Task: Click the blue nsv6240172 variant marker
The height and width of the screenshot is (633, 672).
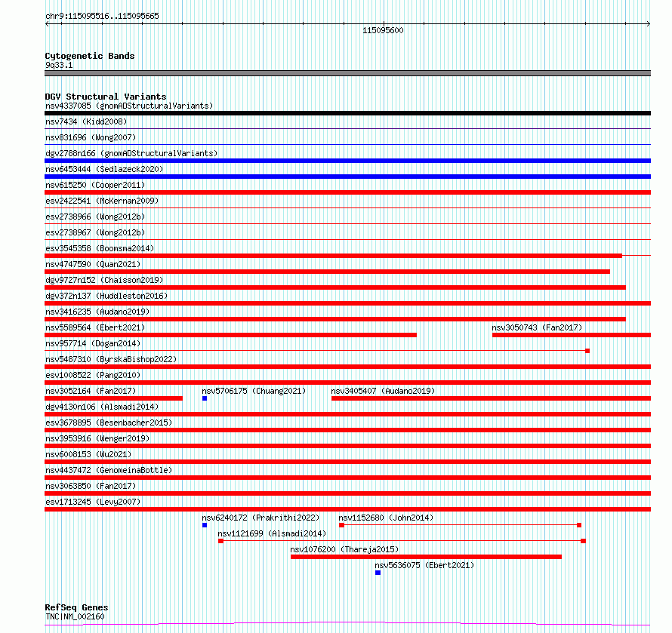Action: point(205,525)
